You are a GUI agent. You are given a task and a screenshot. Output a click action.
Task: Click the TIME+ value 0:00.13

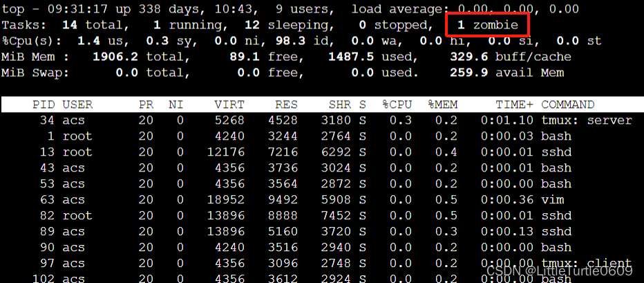point(506,232)
